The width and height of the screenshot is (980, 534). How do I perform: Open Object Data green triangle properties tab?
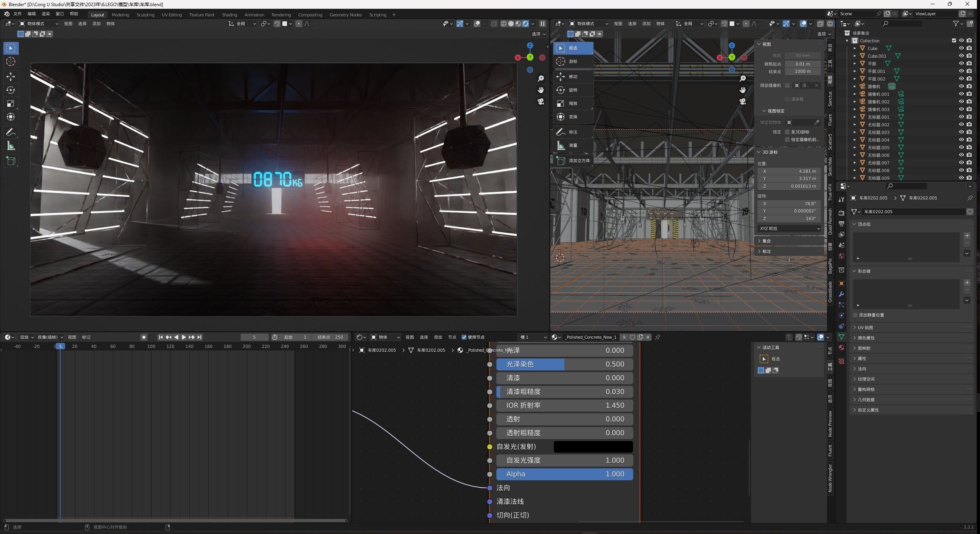(841, 337)
